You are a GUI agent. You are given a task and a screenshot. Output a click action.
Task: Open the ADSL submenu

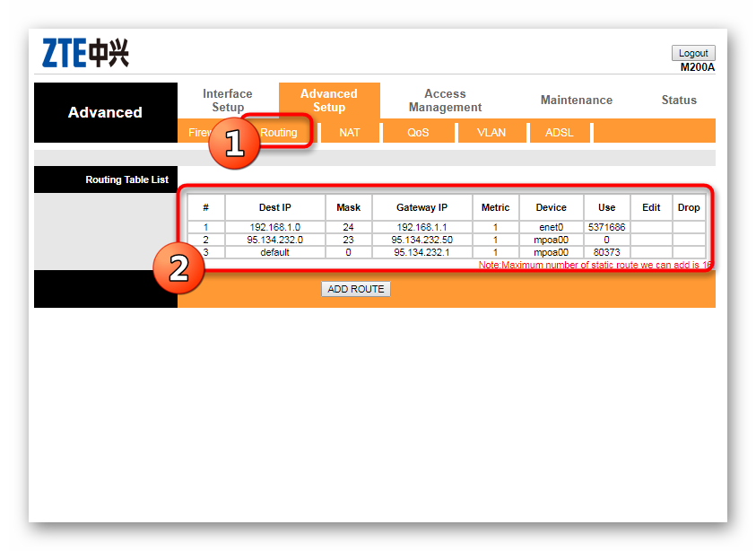click(x=560, y=132)
